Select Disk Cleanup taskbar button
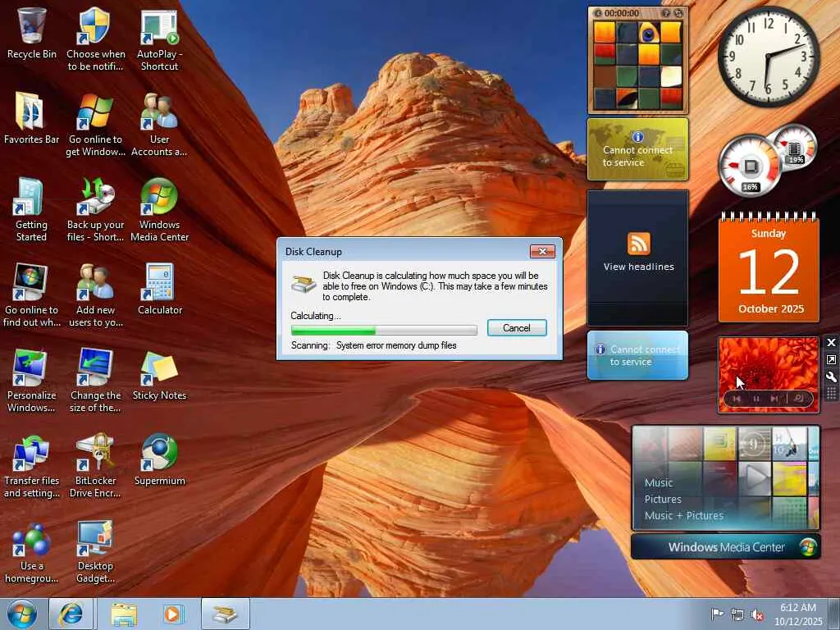840x630 pixels. pos(226,614)
